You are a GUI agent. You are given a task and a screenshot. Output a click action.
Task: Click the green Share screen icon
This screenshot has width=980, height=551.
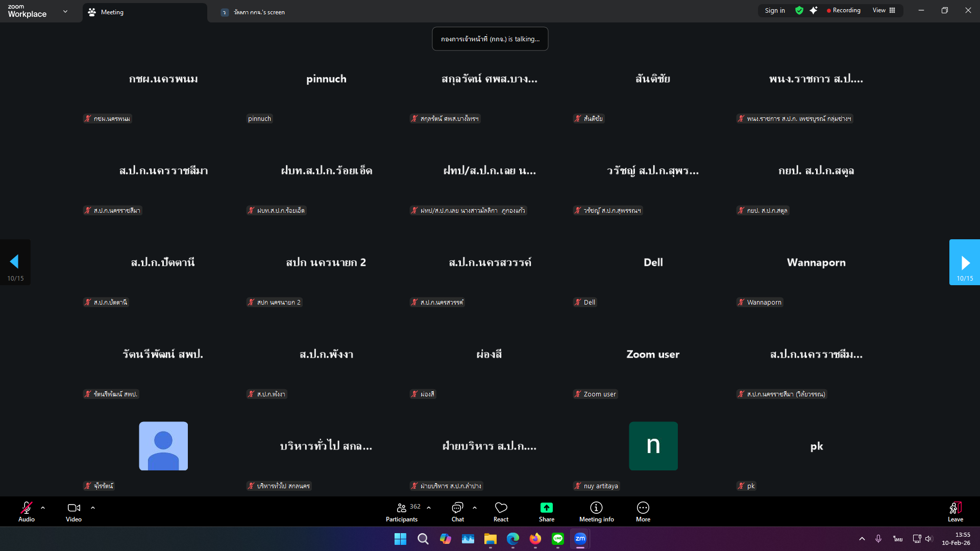coord(546,508)
